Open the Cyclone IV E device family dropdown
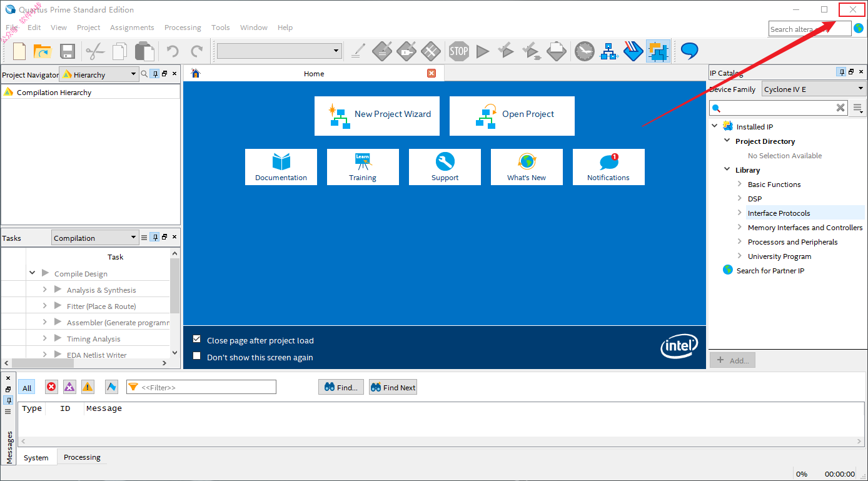868x481 pixels. pos(814,89)
